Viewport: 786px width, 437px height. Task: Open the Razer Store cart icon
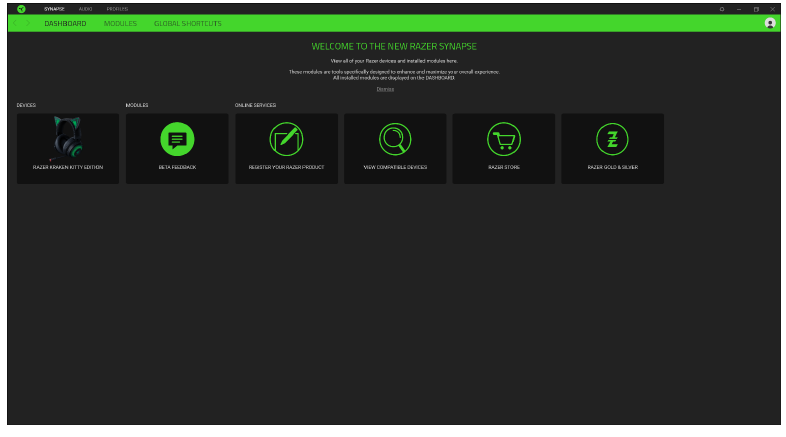point(504,139)
